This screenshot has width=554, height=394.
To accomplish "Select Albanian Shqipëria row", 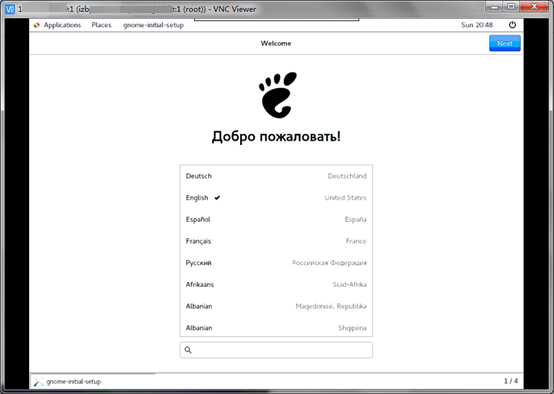I will (x=276, y=327).
